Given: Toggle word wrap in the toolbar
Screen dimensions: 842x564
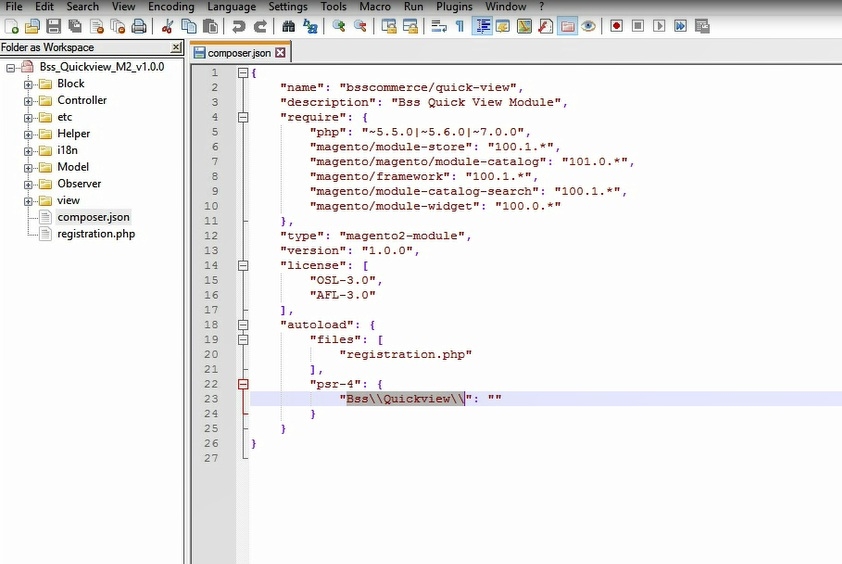Looking at the screenshot, I should pyautogui.click(x=439, y=26).
